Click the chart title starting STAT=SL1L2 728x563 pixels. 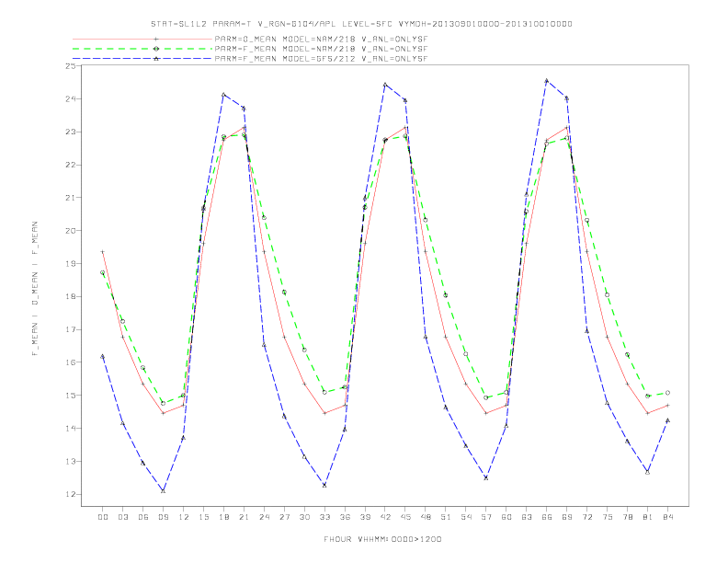pyautogui.click(x=361, y=24)
